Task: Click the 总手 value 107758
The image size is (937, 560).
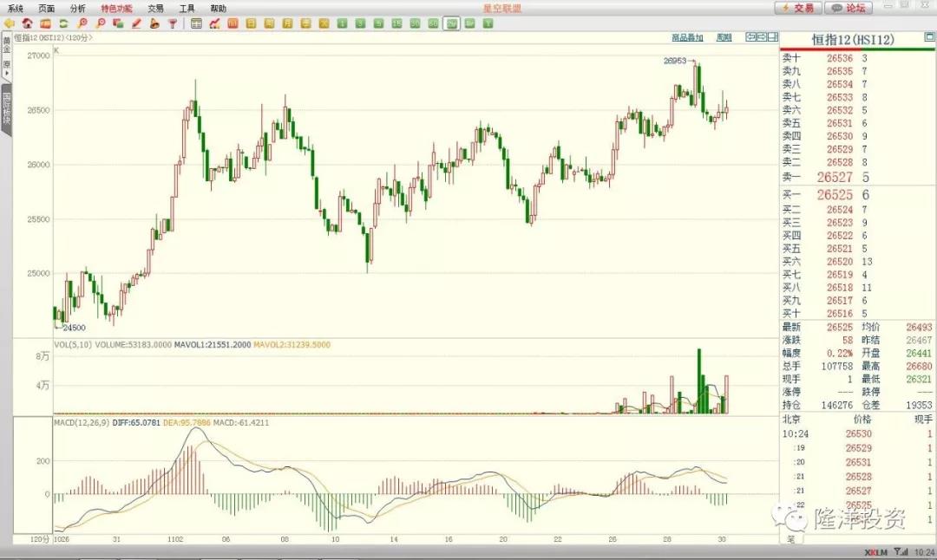Action: [x=836, y=366]
